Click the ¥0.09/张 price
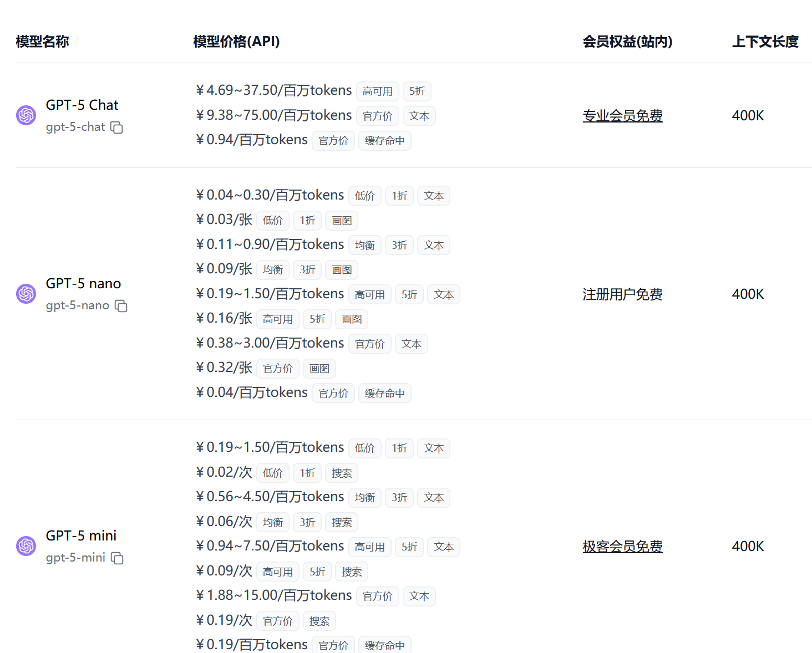The height and width of the screenshot is (653, 812). 224,269
